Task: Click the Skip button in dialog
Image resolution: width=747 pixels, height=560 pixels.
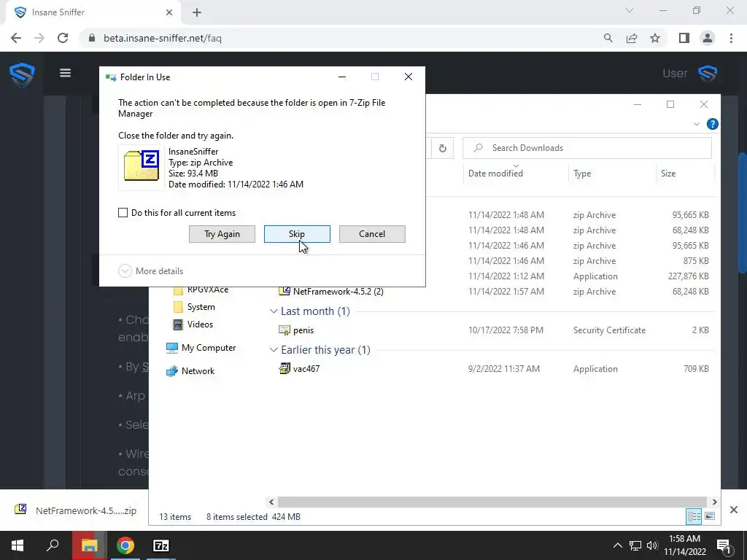Action: [x=297, y=234]
